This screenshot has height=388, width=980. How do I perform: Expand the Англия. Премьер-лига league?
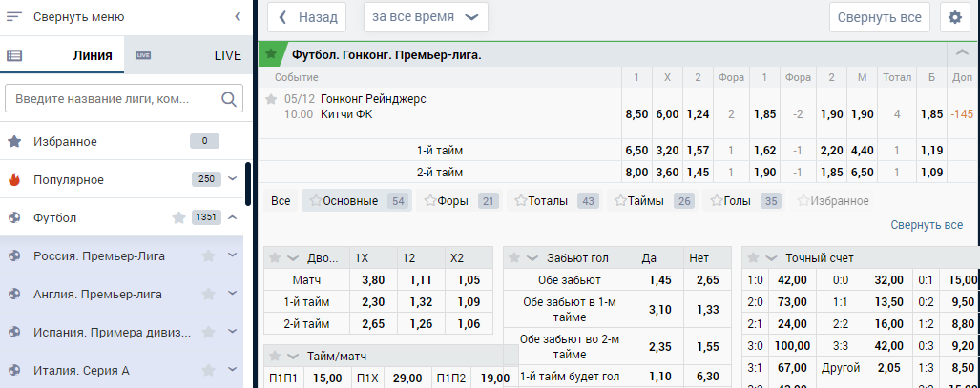[232, 294]
